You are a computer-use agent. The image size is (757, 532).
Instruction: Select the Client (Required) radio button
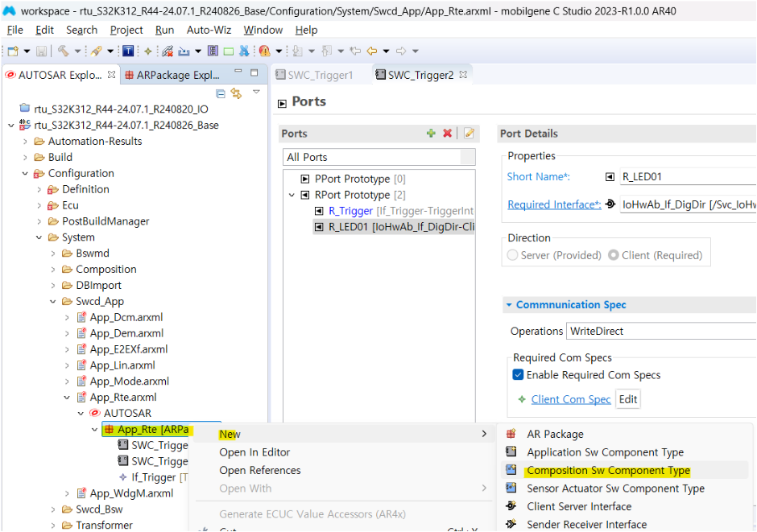(x=613, y=255)
